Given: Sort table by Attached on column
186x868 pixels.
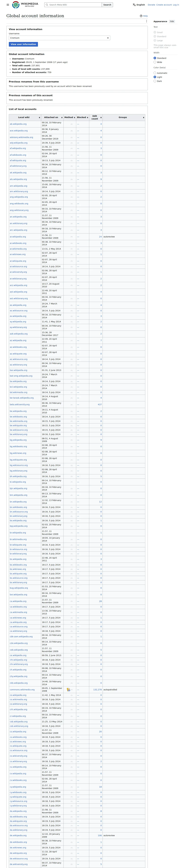Looking at the screenshot, I should [52, 117].
